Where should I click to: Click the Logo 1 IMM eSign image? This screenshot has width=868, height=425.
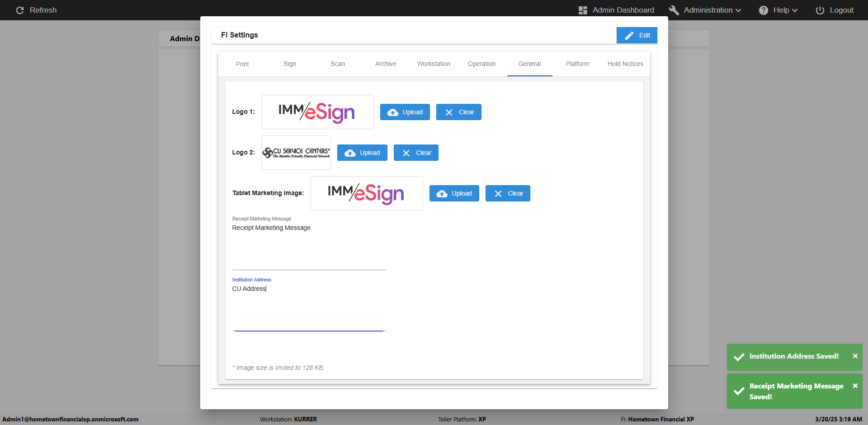click(317, 112)
